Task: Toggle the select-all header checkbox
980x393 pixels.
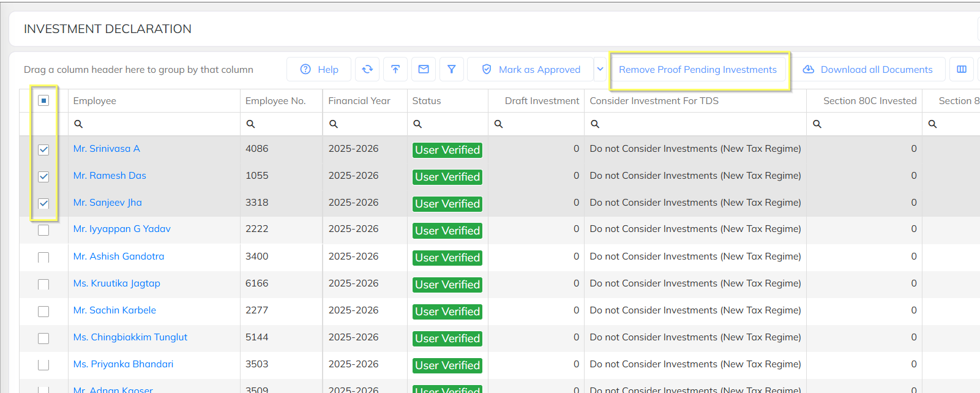Action: pos(43,100)
